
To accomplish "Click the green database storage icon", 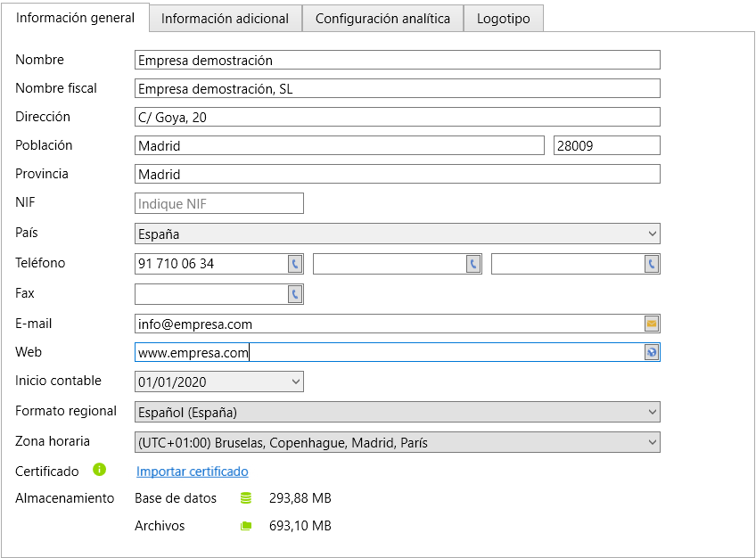I will [x=246, y=498].
